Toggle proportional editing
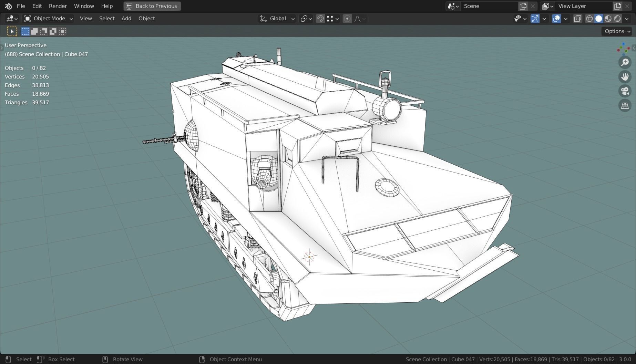This screenshot has height=364, width=636. pos(347,19)
